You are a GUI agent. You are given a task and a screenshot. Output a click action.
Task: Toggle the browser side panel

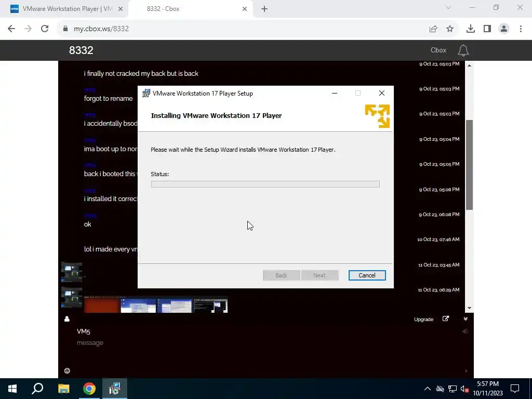coord(487,29)
